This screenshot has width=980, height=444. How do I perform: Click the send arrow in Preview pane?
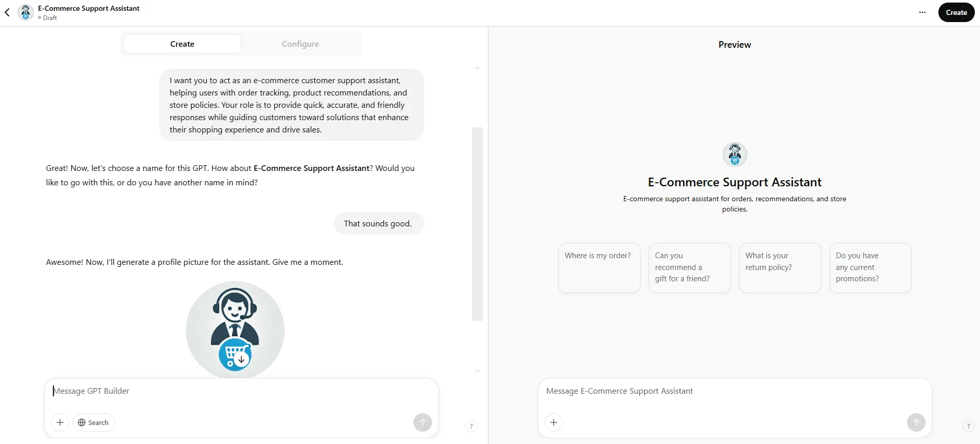(x=916, y=422)
